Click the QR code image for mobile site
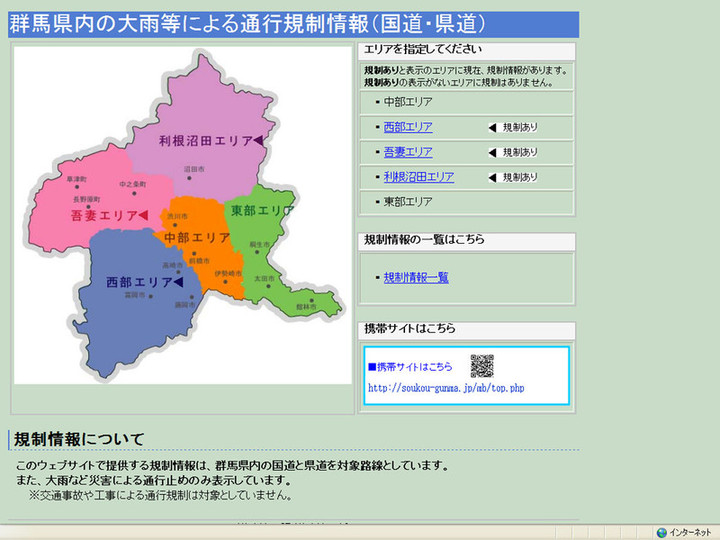 [482, 366]
